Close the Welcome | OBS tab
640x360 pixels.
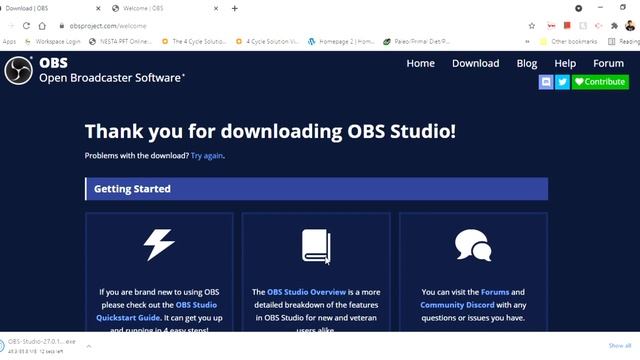216,8
